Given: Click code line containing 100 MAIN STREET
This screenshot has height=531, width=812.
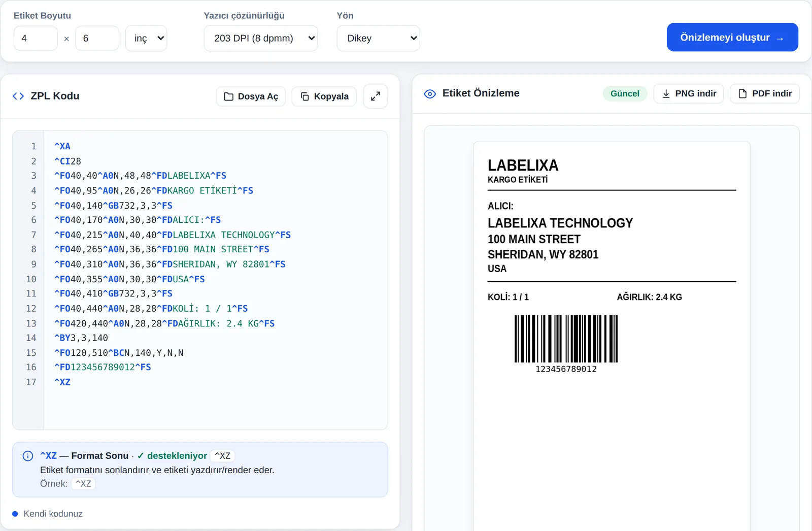Looking at the screenshot, I should click(x=162, y=249).
